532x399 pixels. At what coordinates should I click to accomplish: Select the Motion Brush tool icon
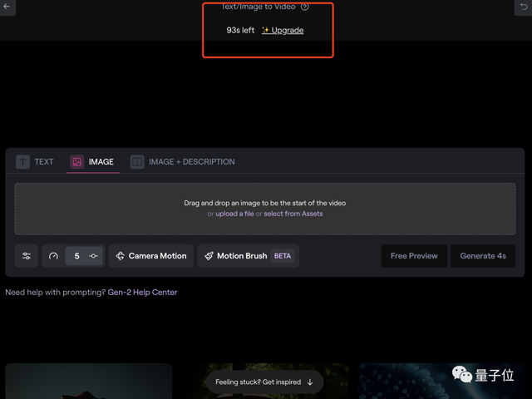[209, 256]
